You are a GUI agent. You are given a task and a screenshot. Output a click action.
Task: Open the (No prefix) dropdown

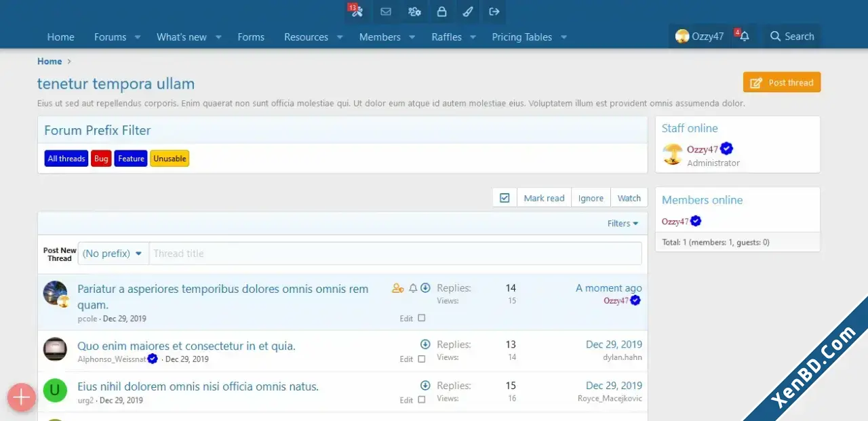(x=113, y=254)
